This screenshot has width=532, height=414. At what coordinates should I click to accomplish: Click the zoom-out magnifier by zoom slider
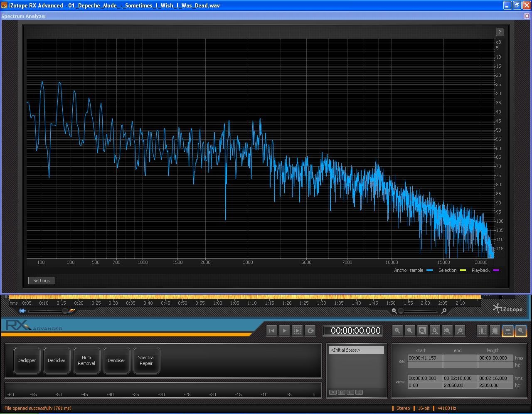[x=394, y=311]
